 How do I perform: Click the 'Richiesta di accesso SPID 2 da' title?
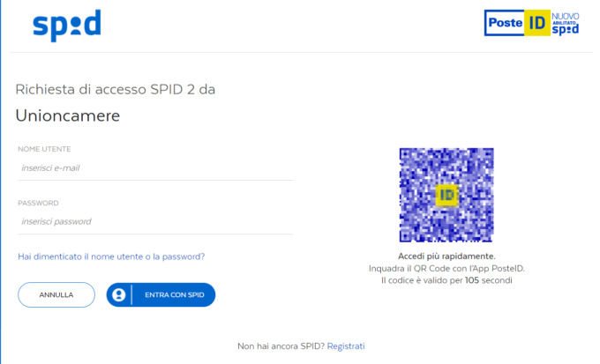pyautogui.click(x=116, y=90)
